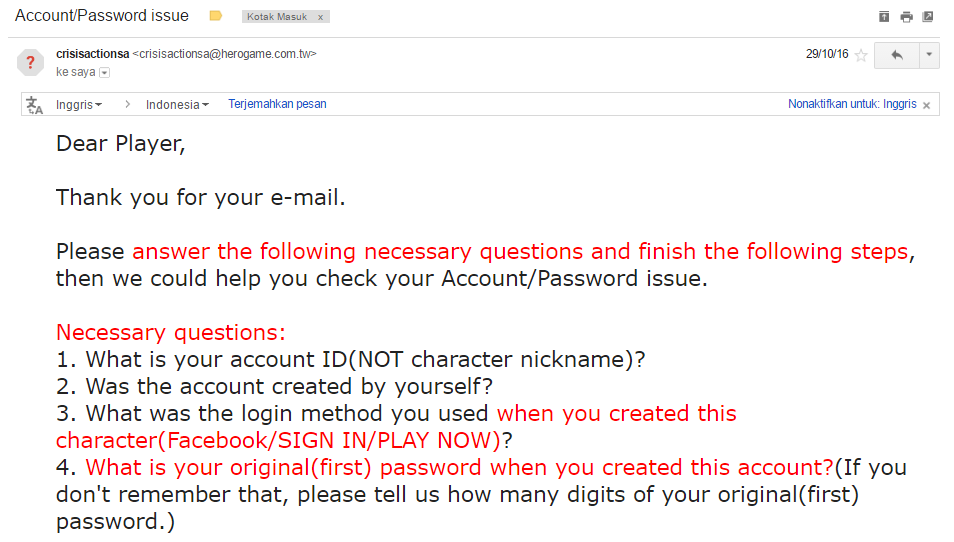Open the Indonesia target language dropdown
The height and width of the screenshot is (542, 954).
pos(177,104)
